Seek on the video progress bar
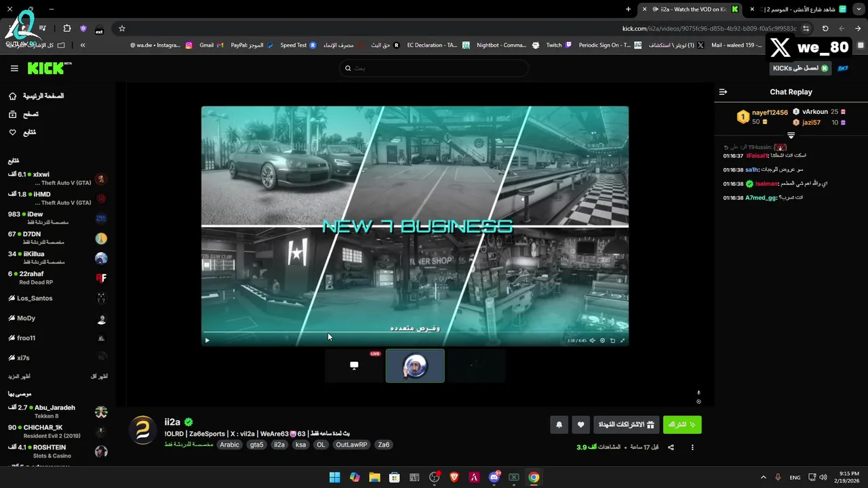 pos(414,333)
